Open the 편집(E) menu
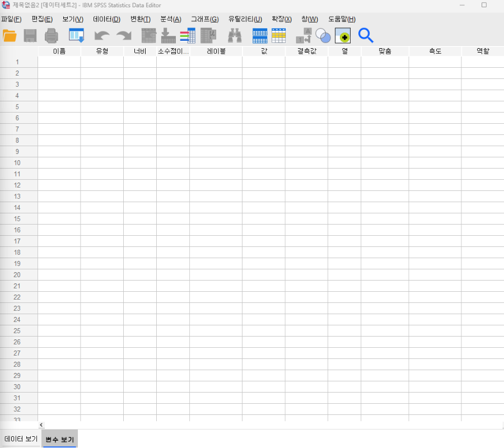 coord(42,19)
